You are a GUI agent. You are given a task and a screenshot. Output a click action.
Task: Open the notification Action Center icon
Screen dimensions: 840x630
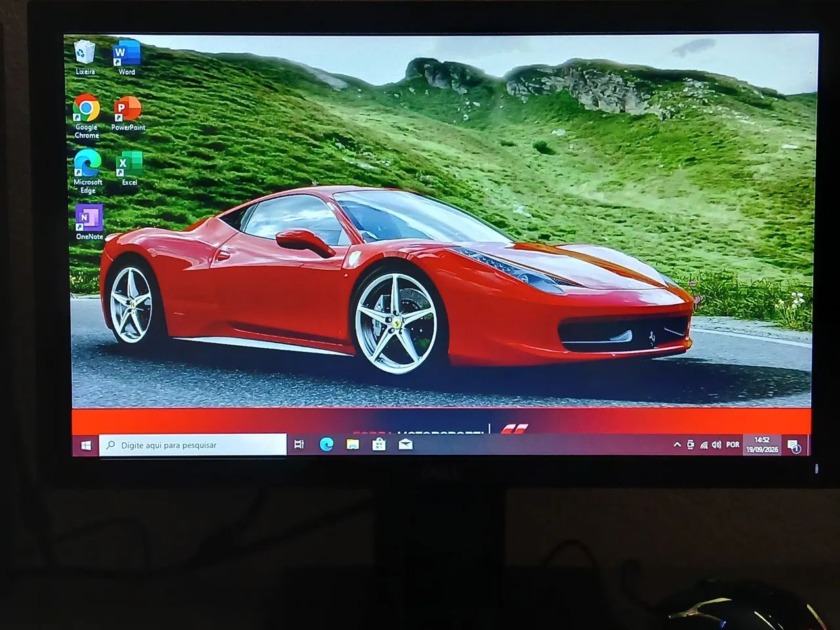[793, 446]
